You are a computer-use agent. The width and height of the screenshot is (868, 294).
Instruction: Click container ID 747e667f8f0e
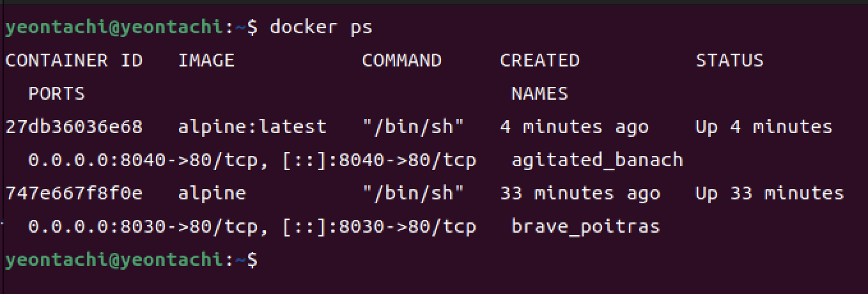(74, 193)
